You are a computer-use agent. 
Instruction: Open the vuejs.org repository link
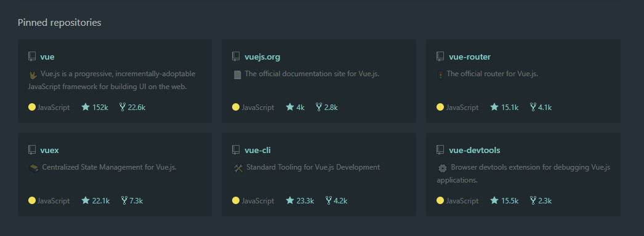click(262, 57)
